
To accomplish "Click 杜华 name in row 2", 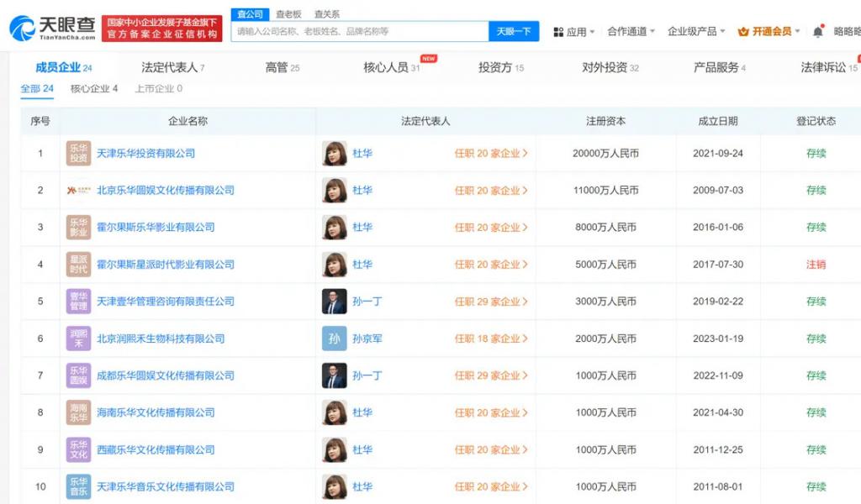I will pyautogui.click(x=362, y=191).
